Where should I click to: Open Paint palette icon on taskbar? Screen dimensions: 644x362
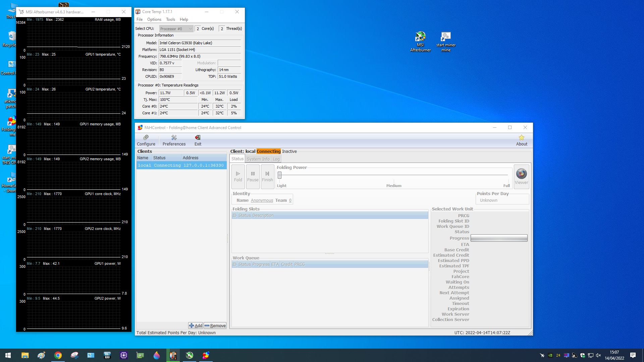(41, 355)
